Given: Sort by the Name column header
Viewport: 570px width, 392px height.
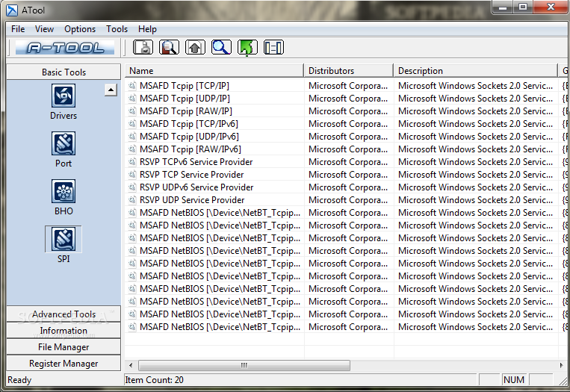Looking at the screenshot, I should (214, 71).
